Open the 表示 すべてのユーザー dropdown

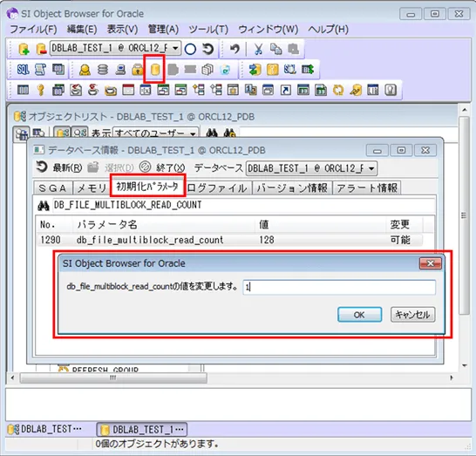point(193,133)
